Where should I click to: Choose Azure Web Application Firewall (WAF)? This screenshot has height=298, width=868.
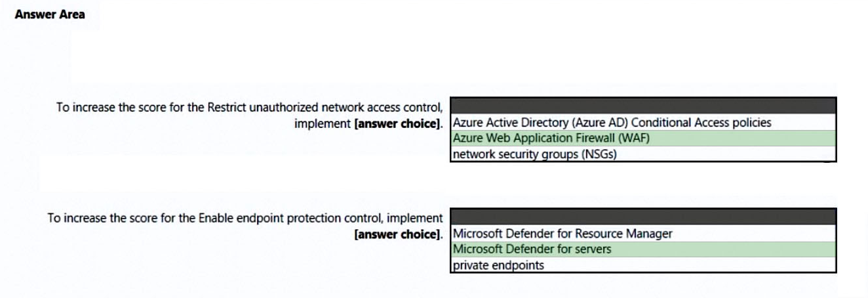tap(551, 138)
